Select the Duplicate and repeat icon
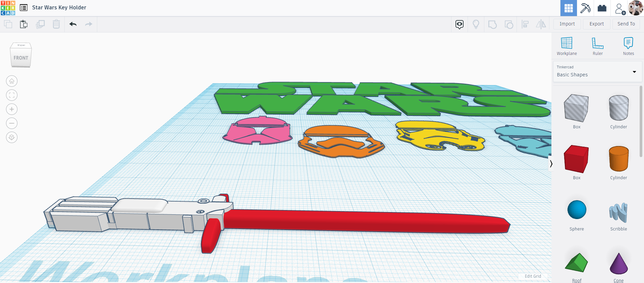The image size is (644, 283). (40, 24)
